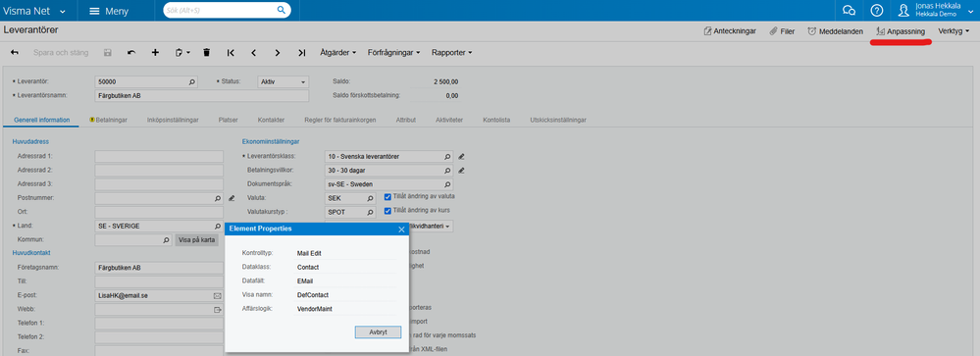
Task: Click lookup magnifier on the Leverantör field
Action: (192, 81)
